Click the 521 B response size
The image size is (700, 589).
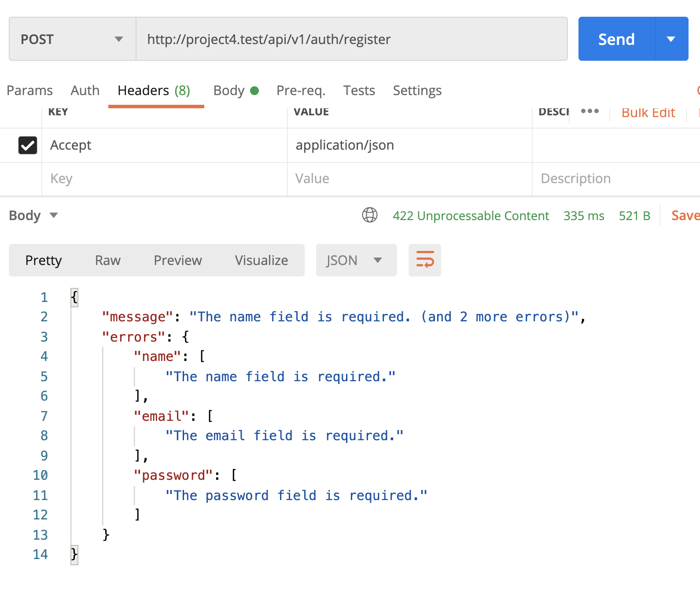[634, 216]
